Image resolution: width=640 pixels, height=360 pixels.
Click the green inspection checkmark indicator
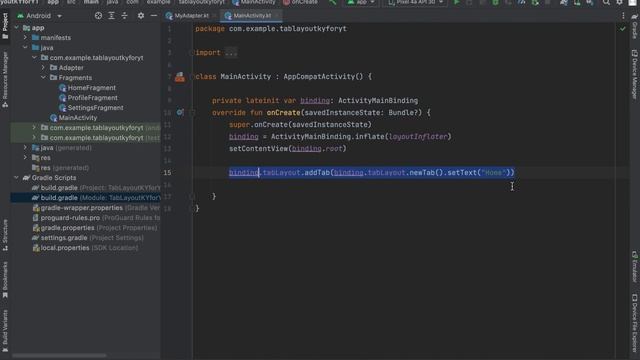pos(622,29)
